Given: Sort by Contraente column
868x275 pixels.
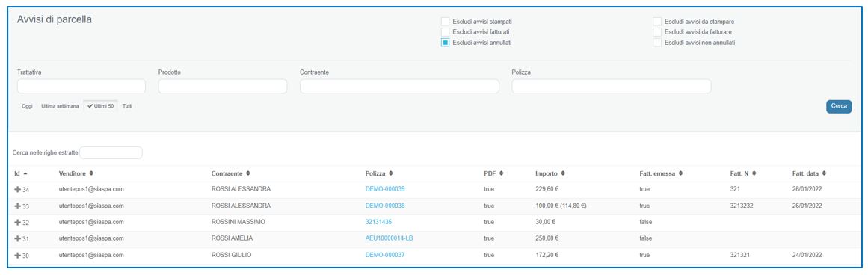Looking at the screenshot, I should tap(248, 173).
